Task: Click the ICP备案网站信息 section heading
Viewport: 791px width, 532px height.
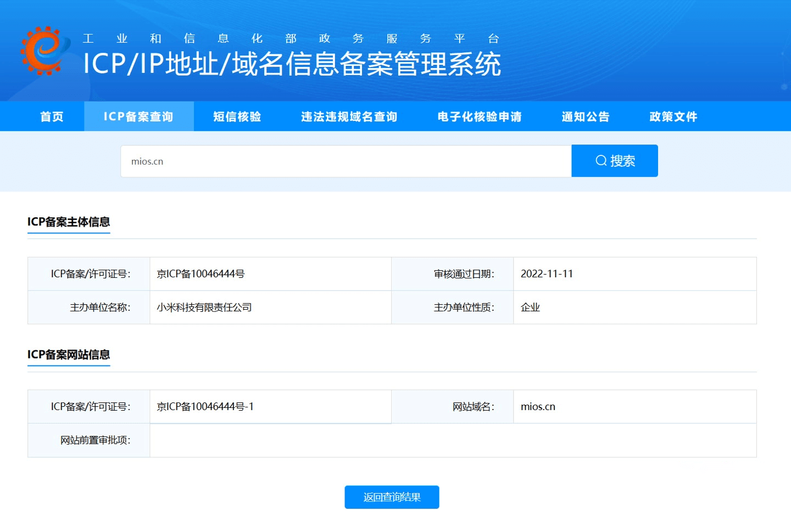Action: 69,355
